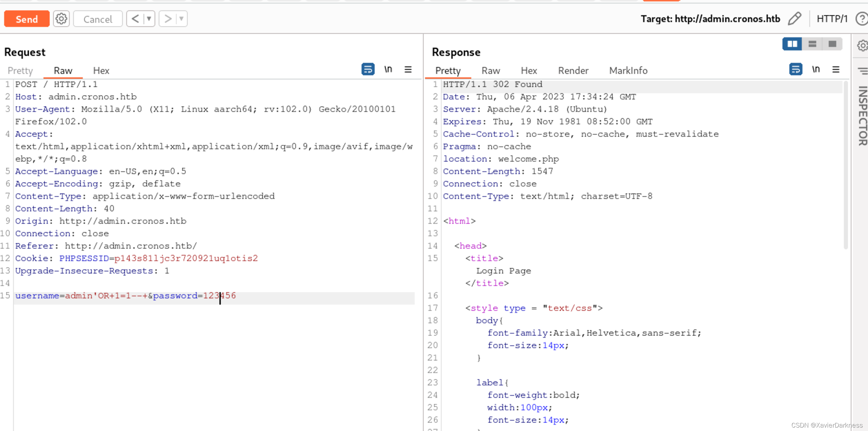
Task: Click the 'Content-Length: 1547' response header
Action: coord(498,171)
